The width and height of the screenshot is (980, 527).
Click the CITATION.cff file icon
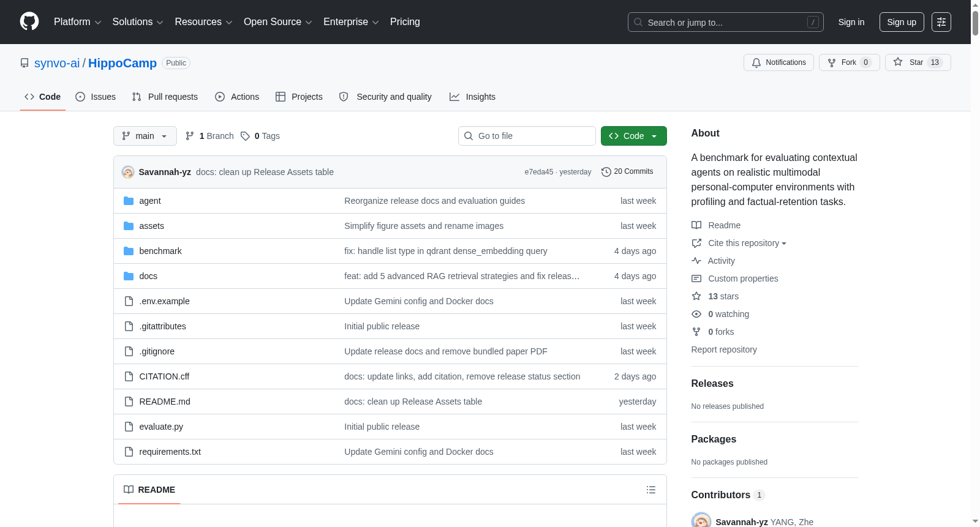pyautogui.click(x=129, y=376)
